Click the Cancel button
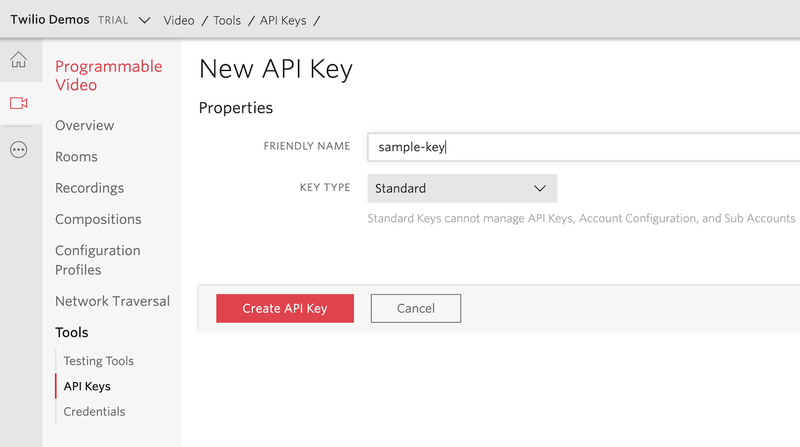The width and height of the screenshot is (800, 447). point(416,308)
